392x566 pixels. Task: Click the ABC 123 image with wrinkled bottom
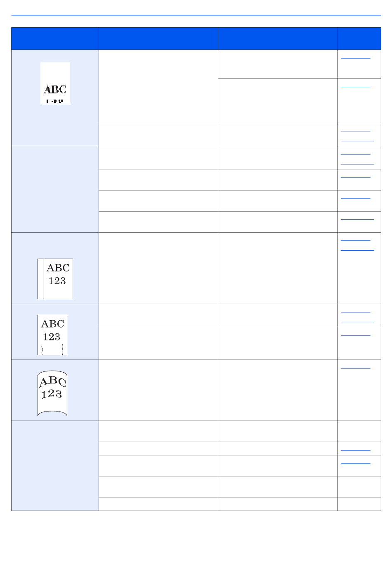click(x=52, y=335)
